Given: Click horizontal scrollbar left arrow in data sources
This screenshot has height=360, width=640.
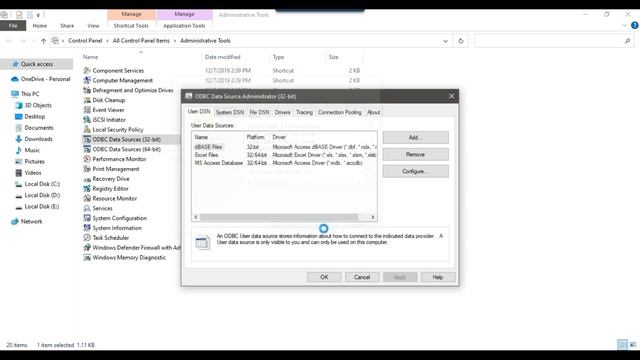Looking at the screenshot, I should pyautogui.click(x=196, y=217).
